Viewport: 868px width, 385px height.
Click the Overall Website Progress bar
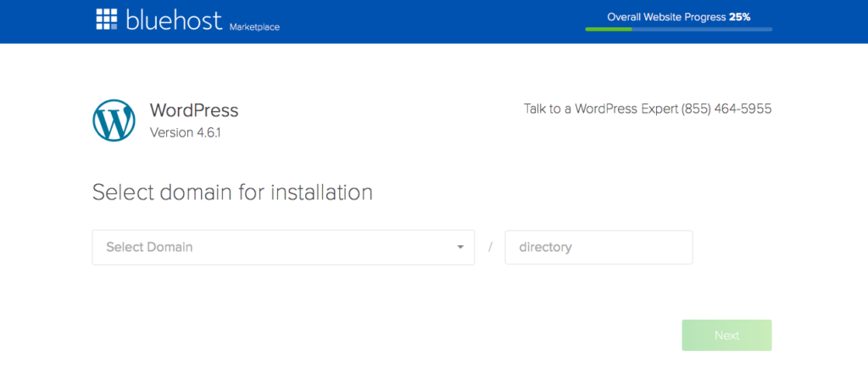click(x=679, y=29)
